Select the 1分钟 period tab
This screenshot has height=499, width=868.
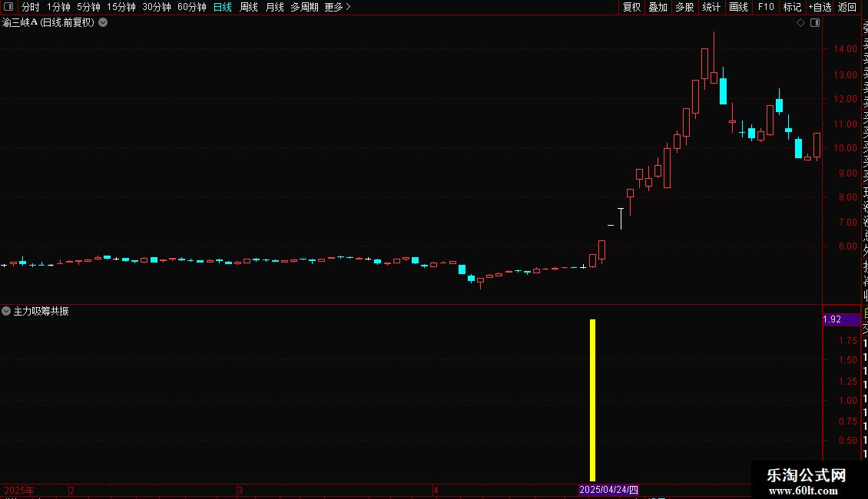[58, 7]
